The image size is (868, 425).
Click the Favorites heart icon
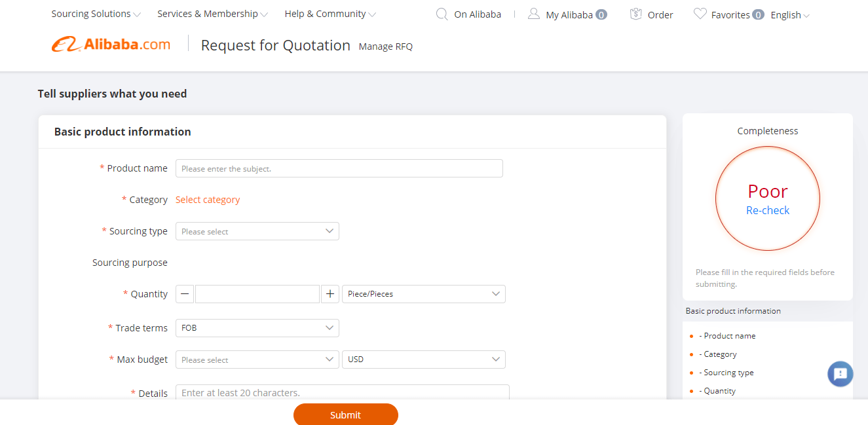[700, 14]
